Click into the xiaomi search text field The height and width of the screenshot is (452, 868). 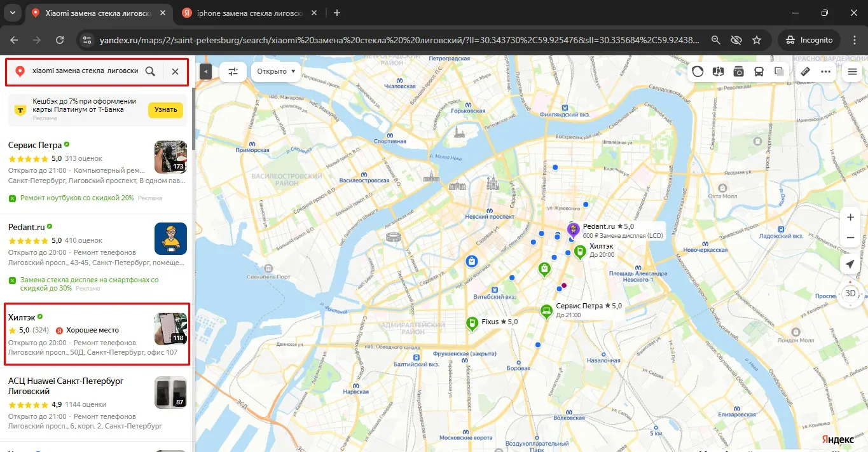(85, 71)
